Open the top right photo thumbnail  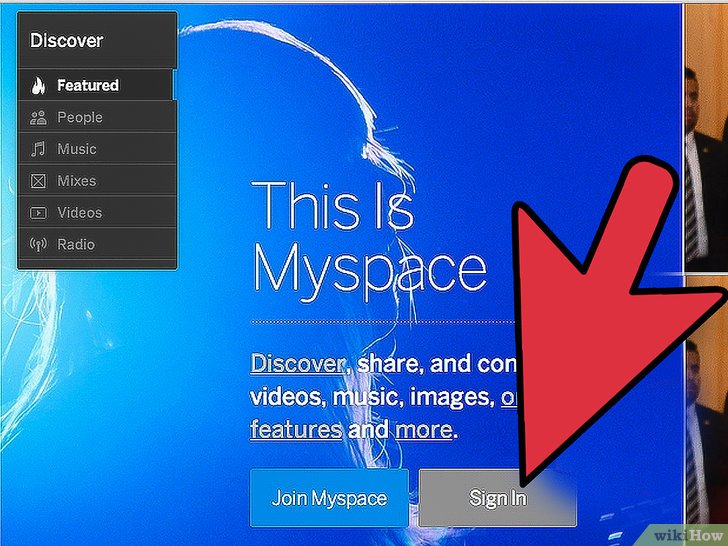[707, 137]
